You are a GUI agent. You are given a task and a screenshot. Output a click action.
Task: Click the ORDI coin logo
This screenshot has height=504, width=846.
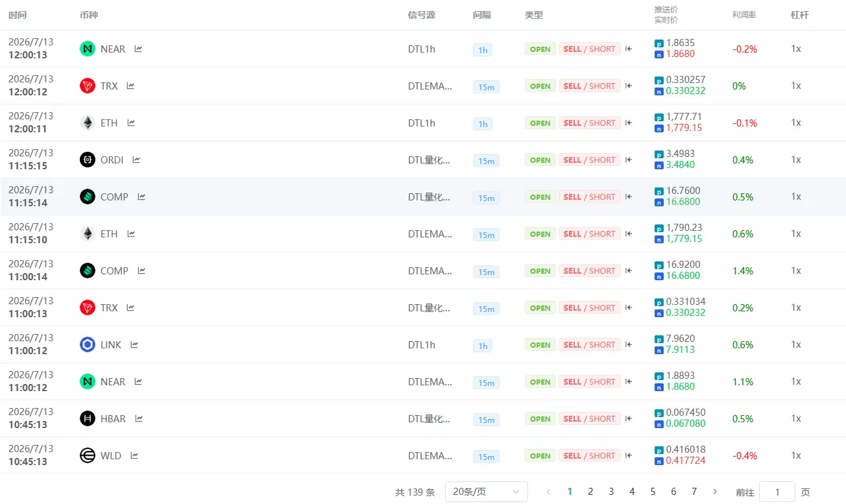point(88,160)
